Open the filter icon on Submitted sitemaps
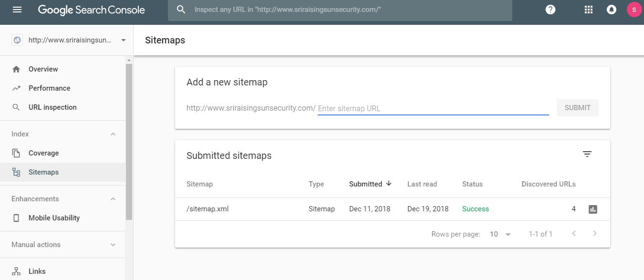Image resolution: width=644 pixels, height=280 pixels. 587,154
